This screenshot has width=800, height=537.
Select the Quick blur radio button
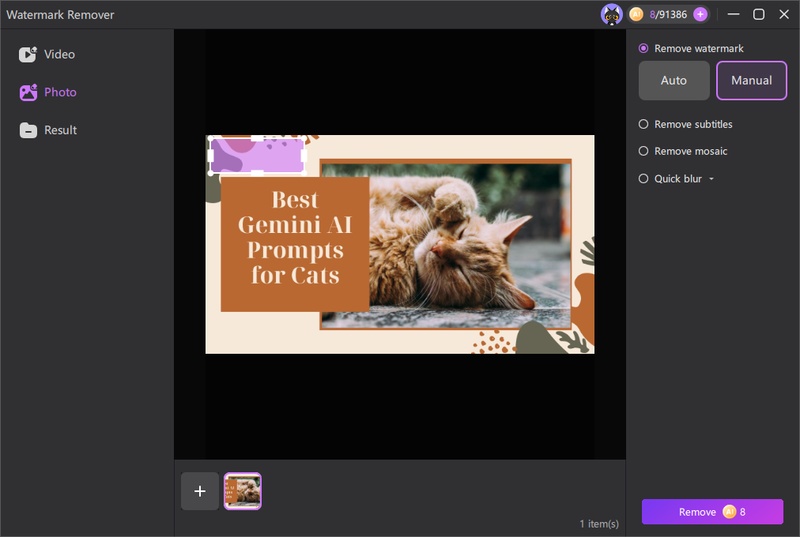click(643, 178)
